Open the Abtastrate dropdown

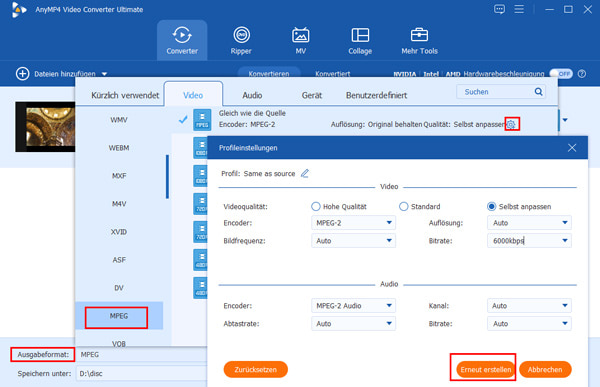click(x=353, y=324)
